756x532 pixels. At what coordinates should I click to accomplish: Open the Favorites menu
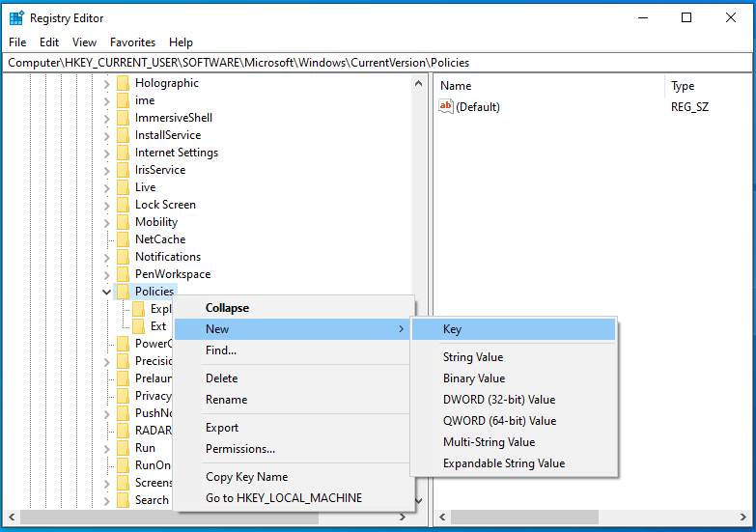tap(132, 42)
